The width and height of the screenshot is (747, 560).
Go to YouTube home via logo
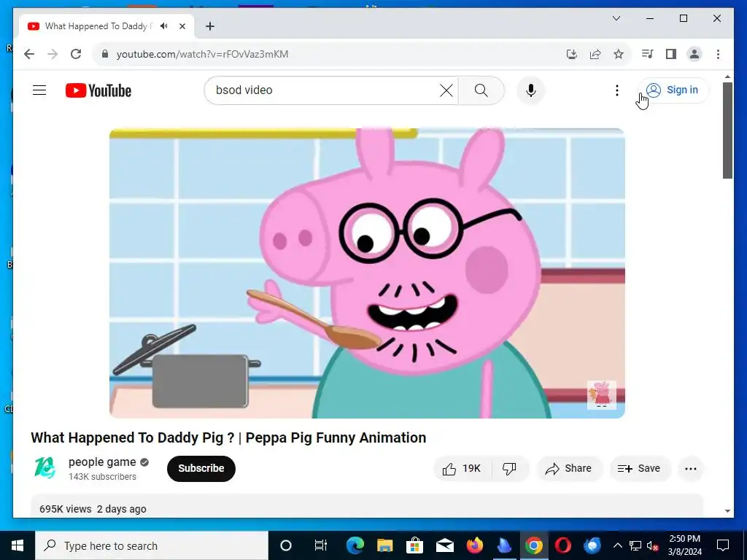click(98, 90)
